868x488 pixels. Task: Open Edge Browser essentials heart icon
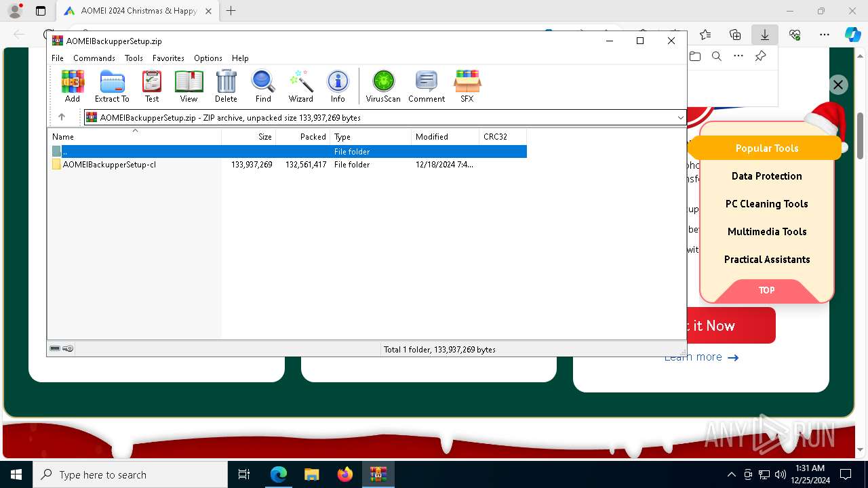795,35
